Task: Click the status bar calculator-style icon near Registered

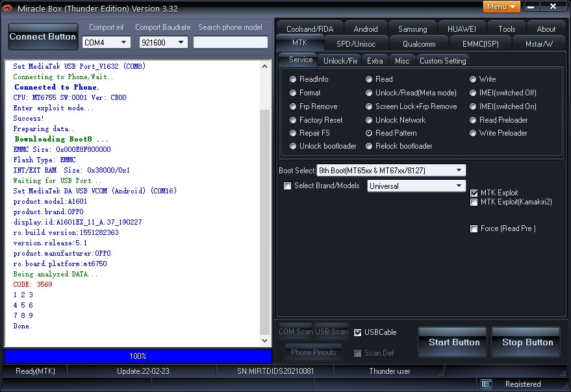Action: point(485,384)
